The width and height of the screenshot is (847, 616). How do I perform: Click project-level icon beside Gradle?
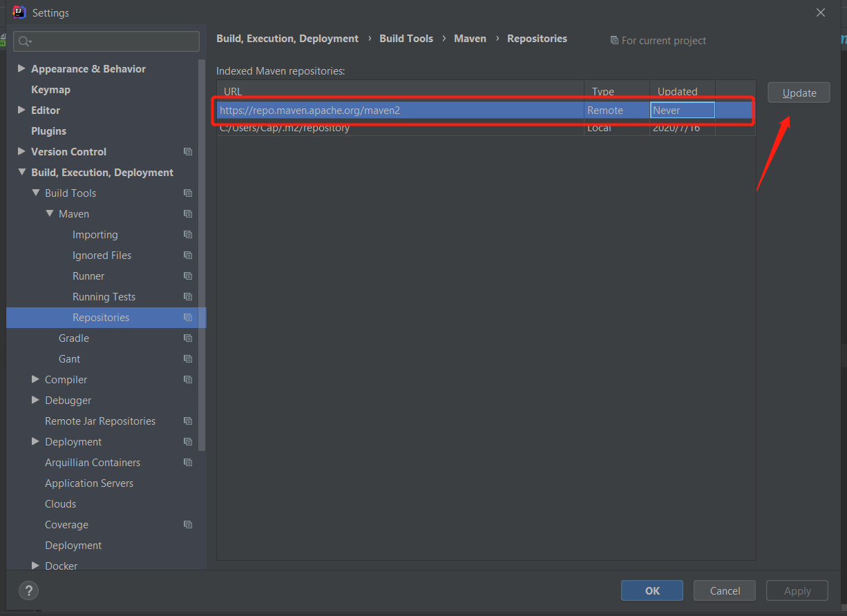click(x=188, y=338)
